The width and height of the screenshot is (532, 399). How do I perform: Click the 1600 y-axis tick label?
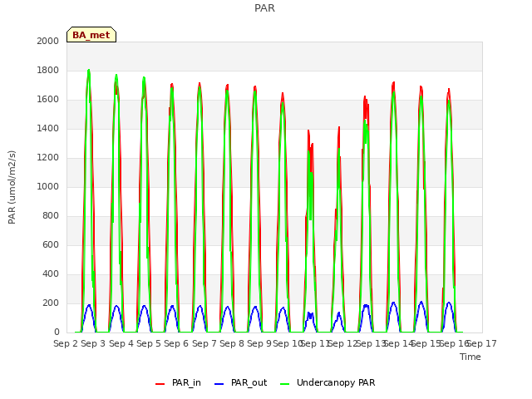point(48,100)
